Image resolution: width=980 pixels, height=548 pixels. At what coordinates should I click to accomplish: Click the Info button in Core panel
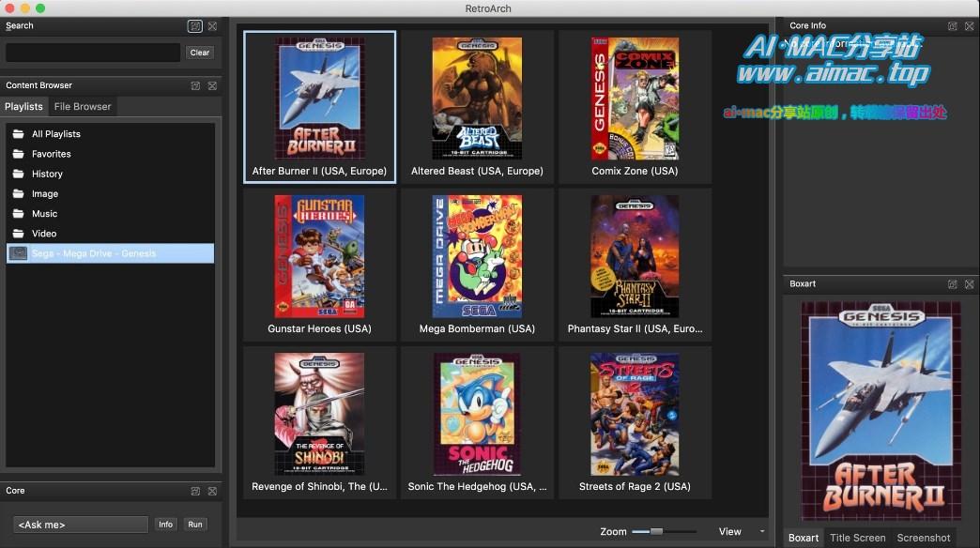pos(165,525)
